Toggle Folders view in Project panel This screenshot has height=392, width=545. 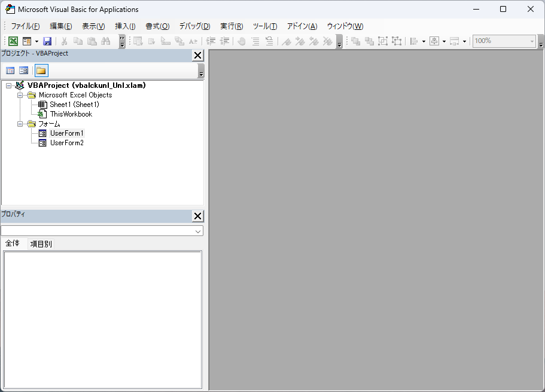pyautogui.click(x=41, y=71)
